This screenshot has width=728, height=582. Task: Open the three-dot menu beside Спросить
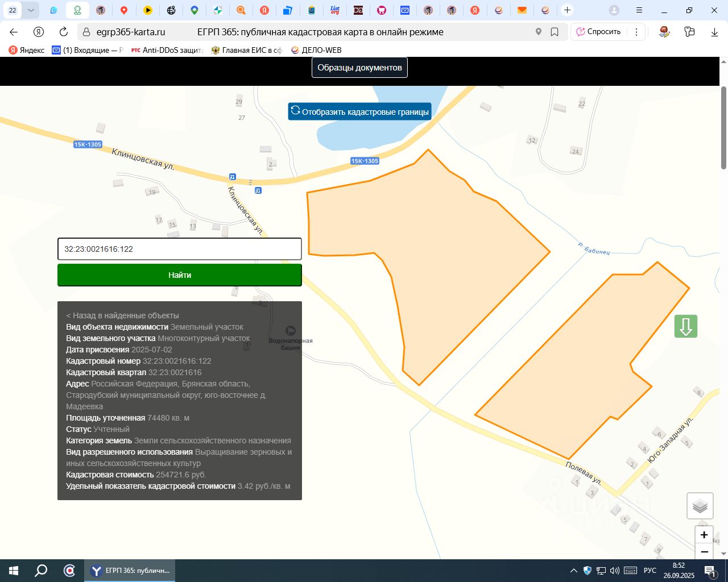(x=636, y=32)
